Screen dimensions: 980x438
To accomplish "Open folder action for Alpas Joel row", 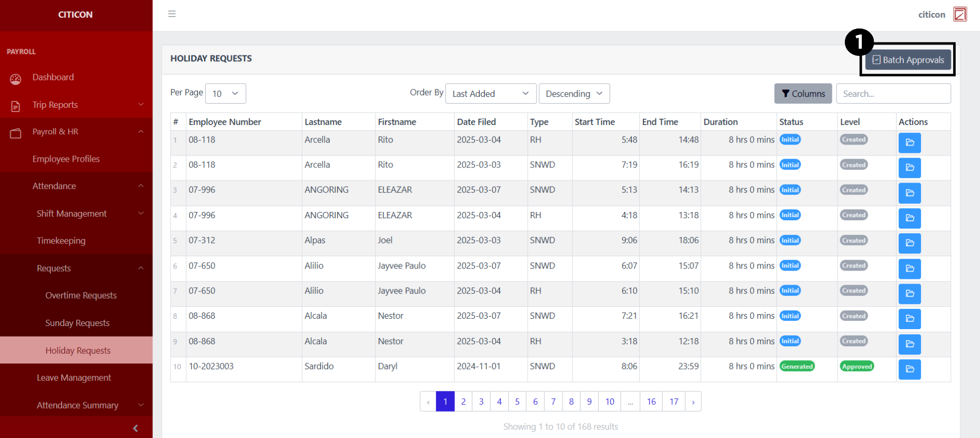I will 909,243.
